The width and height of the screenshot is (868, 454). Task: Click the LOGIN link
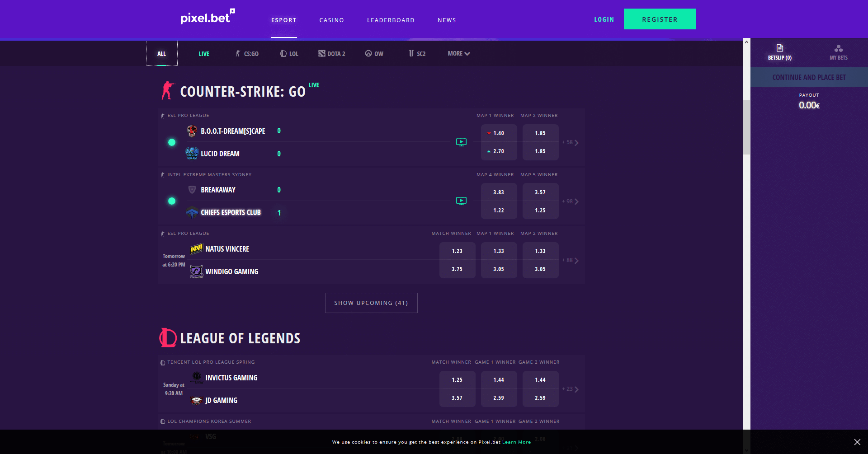coord(604,19)
